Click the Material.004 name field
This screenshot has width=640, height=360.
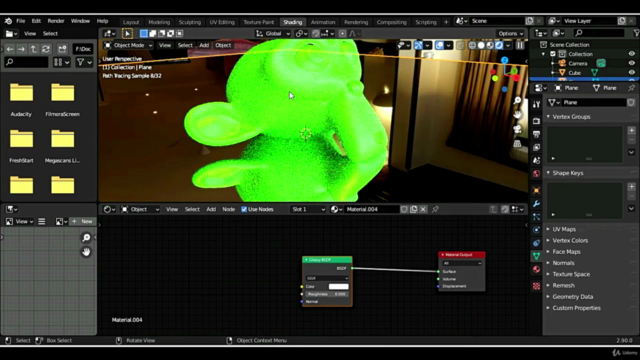pos(371,209)
